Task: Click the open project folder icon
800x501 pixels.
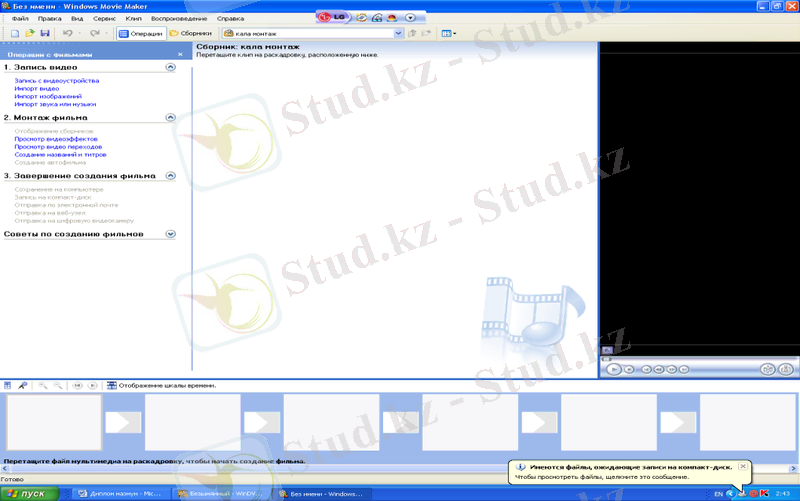Action: coord(30,33)
